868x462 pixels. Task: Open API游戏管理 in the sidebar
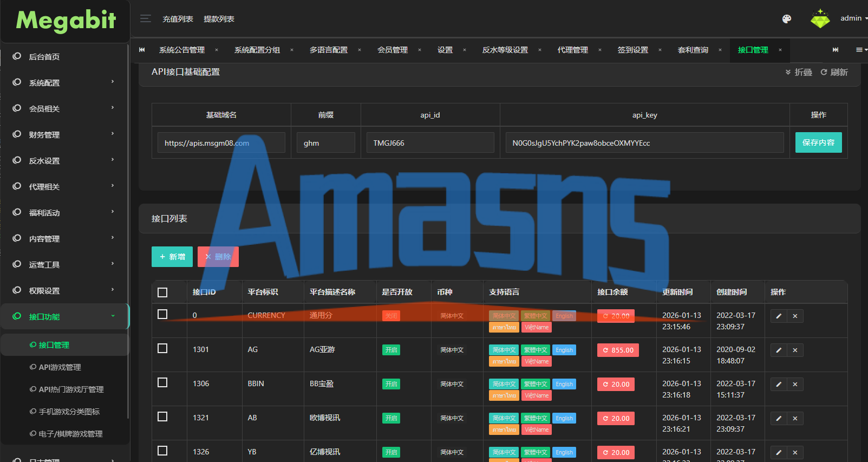click(x=60, y=367)
